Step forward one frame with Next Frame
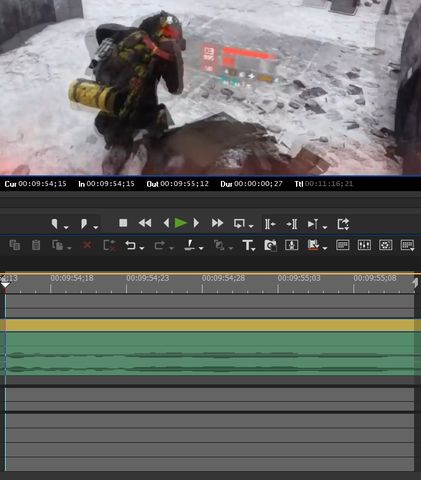 196,223
